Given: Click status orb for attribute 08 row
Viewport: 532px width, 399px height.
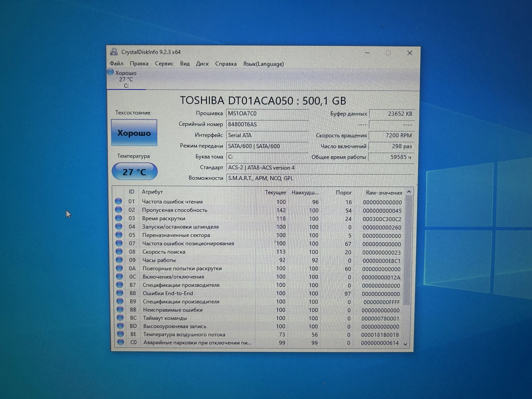Looking at the screenshot, I should (119, 251).
